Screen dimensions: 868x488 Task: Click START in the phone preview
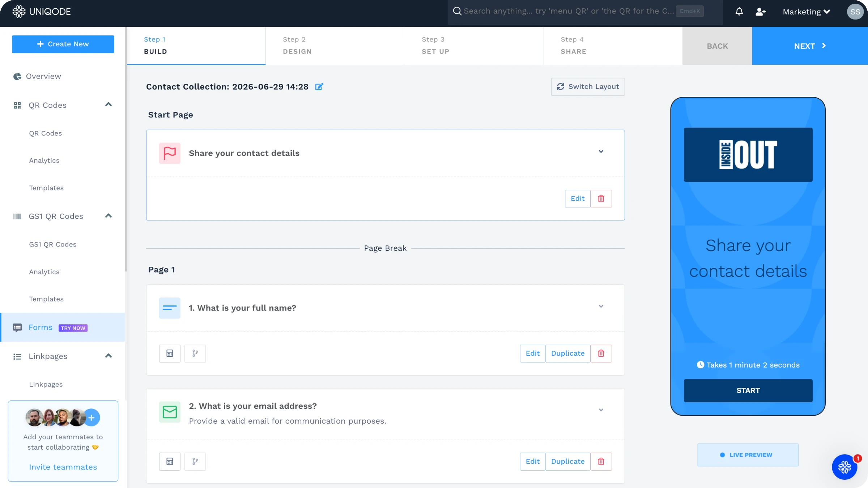[748, 390]
